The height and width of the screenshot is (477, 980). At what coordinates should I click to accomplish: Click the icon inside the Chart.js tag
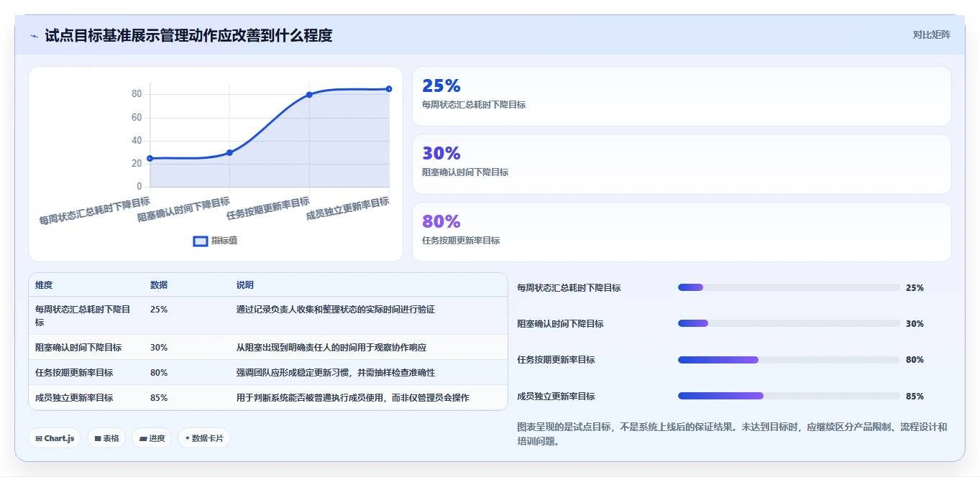(39, 438)
